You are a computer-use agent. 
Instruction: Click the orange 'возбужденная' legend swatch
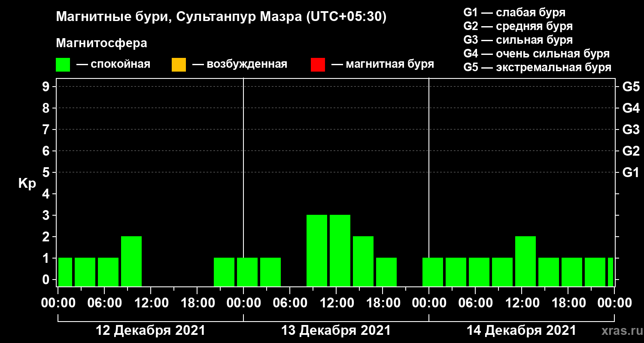179,64
